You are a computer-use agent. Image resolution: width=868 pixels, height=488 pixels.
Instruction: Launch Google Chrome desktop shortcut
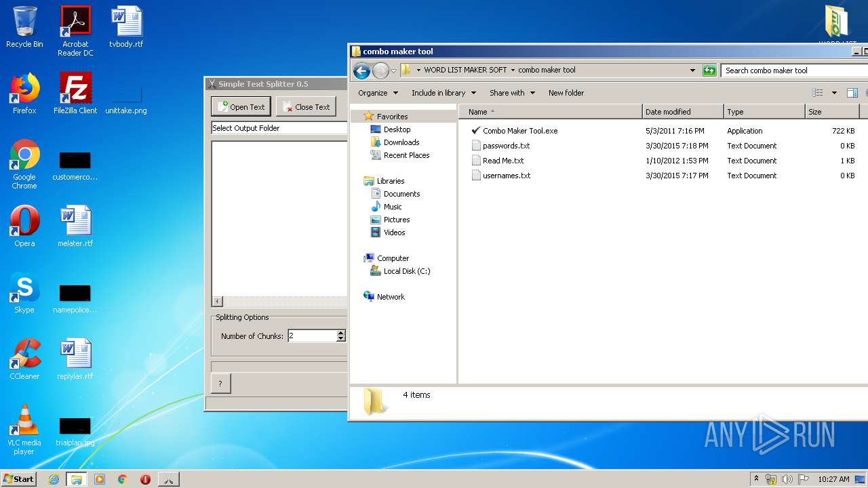coord(24,164)
